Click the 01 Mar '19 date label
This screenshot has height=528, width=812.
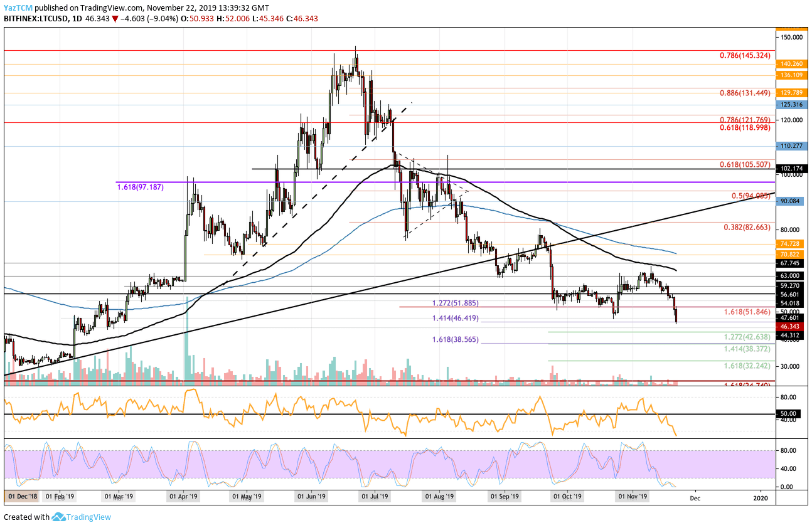tap(119, 497)
